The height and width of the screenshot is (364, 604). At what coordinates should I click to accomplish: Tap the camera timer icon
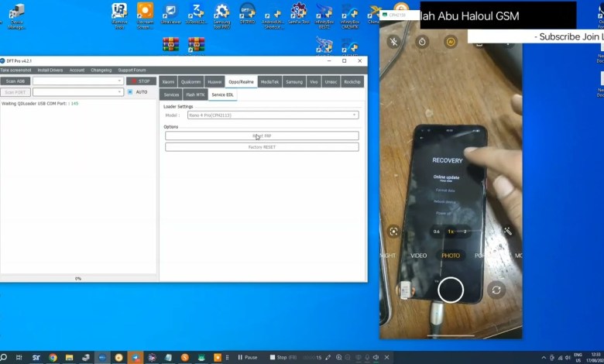pyautogui.click(x=422, y=42)
